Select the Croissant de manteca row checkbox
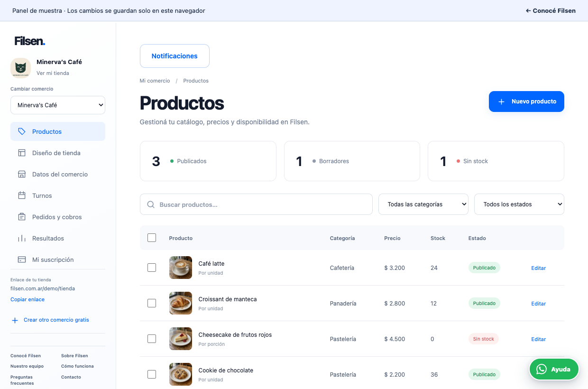The width and height of the screenshot is (588, 389). click(152, 303)
